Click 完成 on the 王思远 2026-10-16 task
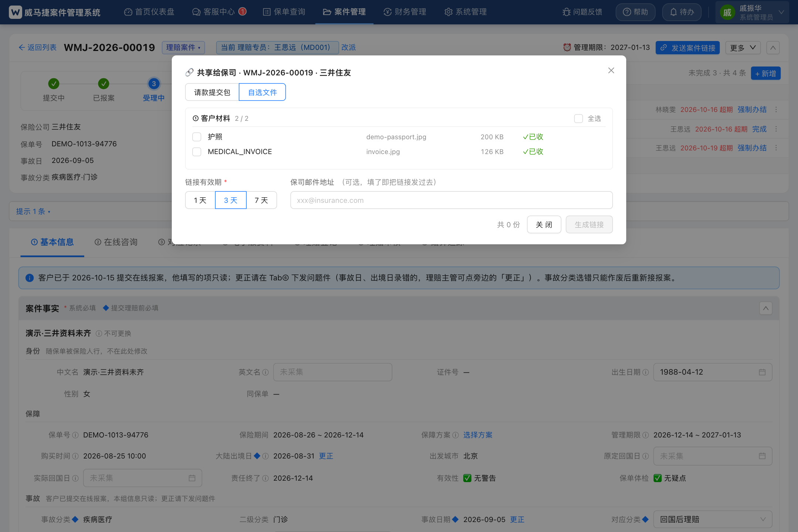This screenshot has height=532, width=798. [759, 129]
